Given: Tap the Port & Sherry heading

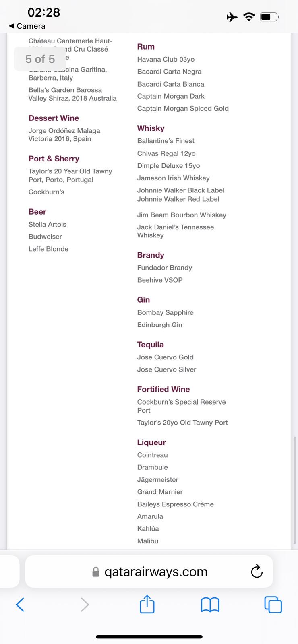Looking at the screenshot, I should [54, 159].
